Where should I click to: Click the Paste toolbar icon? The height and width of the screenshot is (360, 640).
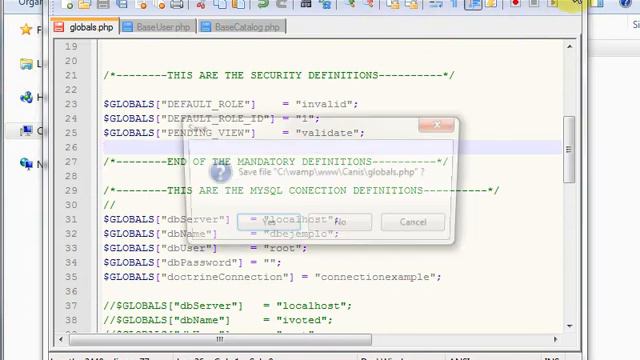(239, 4)
